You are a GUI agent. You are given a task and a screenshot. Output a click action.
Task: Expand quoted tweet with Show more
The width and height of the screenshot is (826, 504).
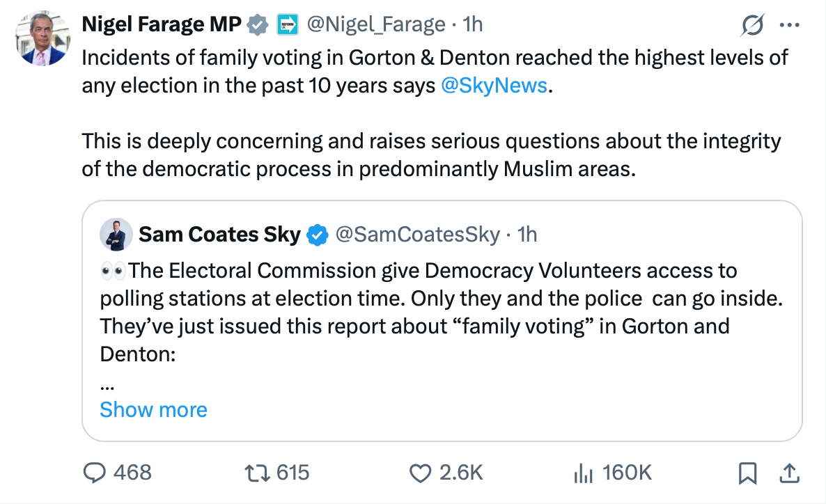click(x=153, y=409)
